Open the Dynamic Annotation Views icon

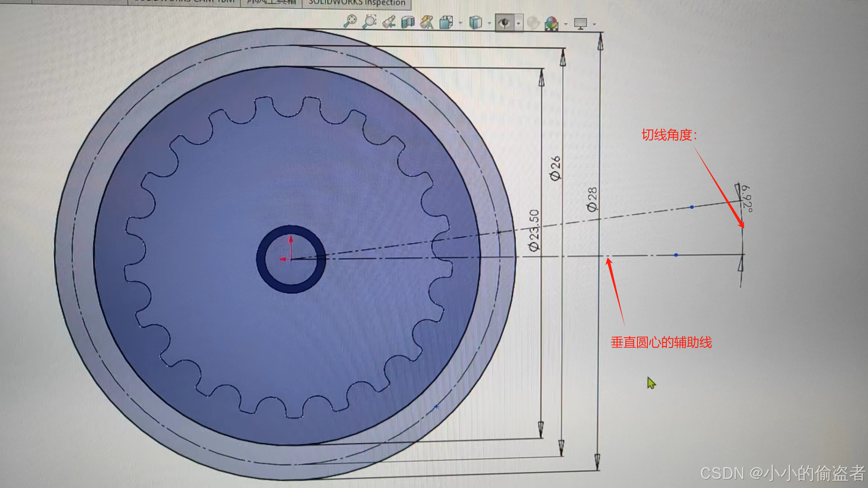(x=427, y=22)
